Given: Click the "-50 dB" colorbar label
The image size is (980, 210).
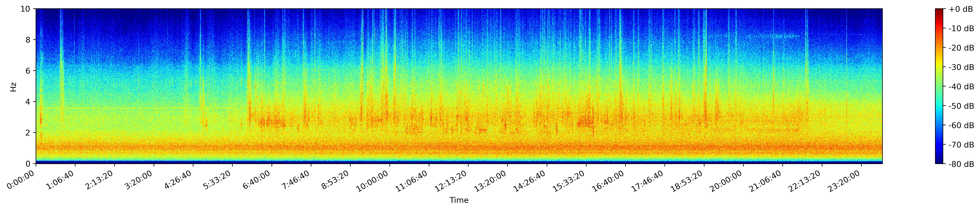Looking at the screenshot, I should [x=962, y=106].
